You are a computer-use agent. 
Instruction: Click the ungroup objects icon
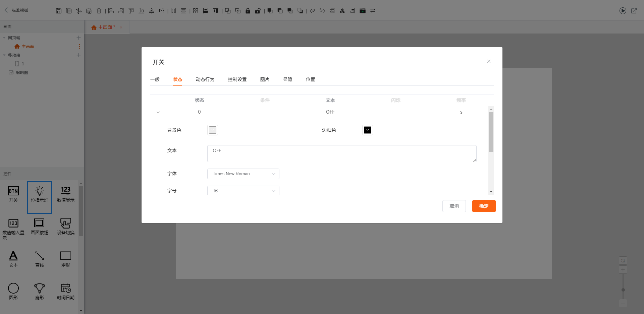coord(238,11)
